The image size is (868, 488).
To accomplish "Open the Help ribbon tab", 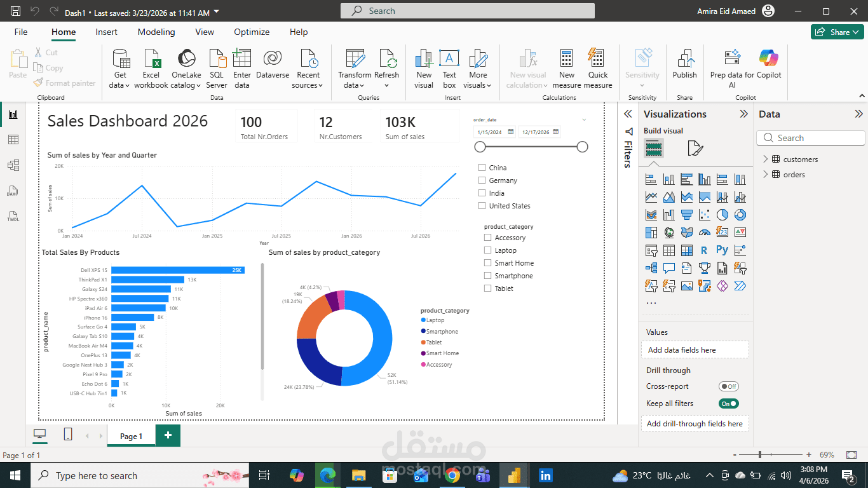I will [299, 32].
